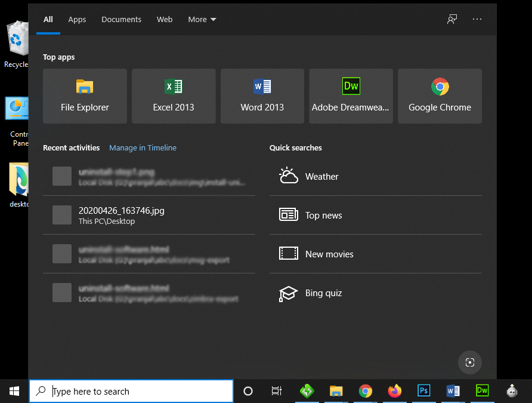Open the robot-face app on taskbar
532x403 pixels.
point(512,391)
